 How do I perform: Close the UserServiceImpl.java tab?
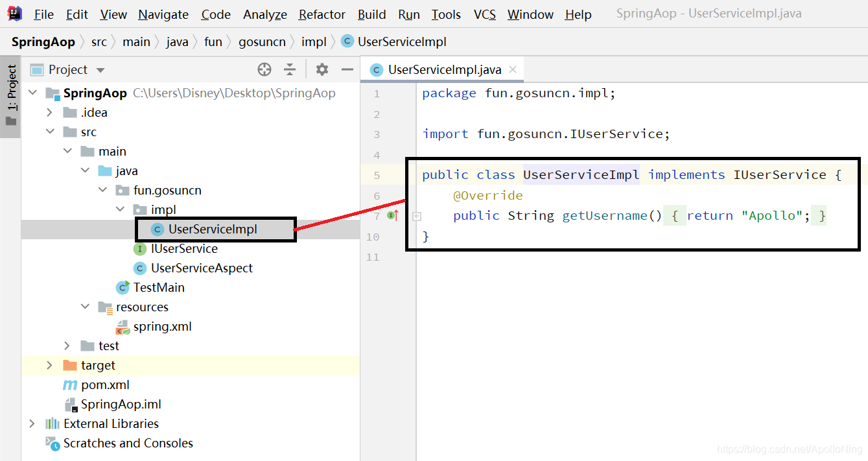513,69
